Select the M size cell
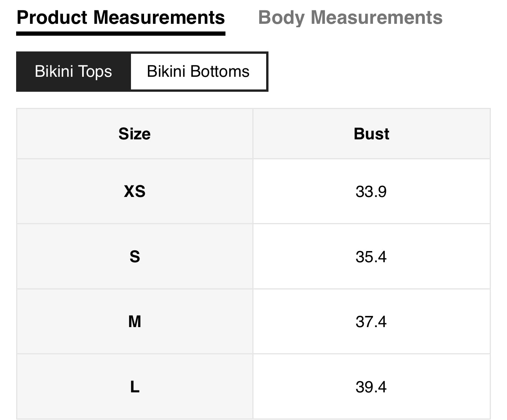Viewport: 507px width, 420px height. [x=134, y=321]
